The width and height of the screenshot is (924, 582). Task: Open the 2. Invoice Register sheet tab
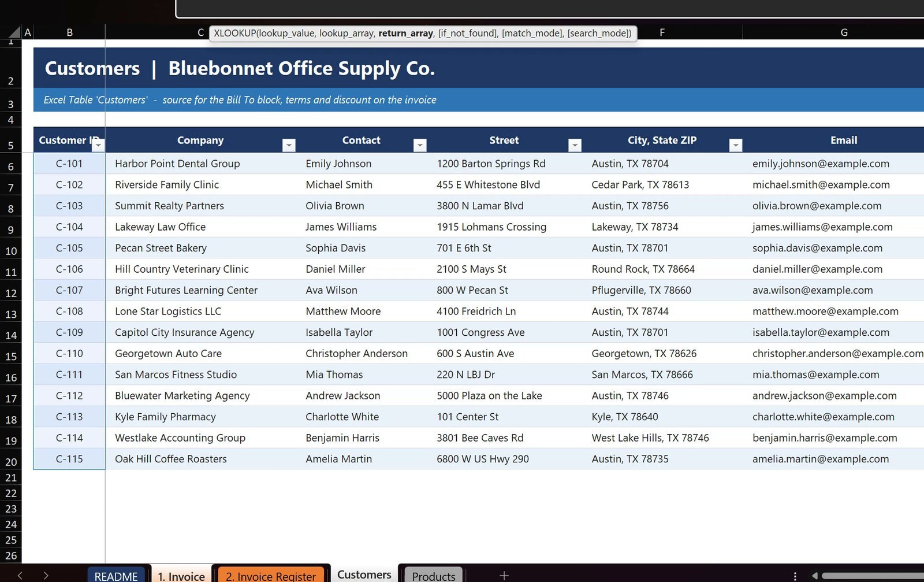coord(271,576)
